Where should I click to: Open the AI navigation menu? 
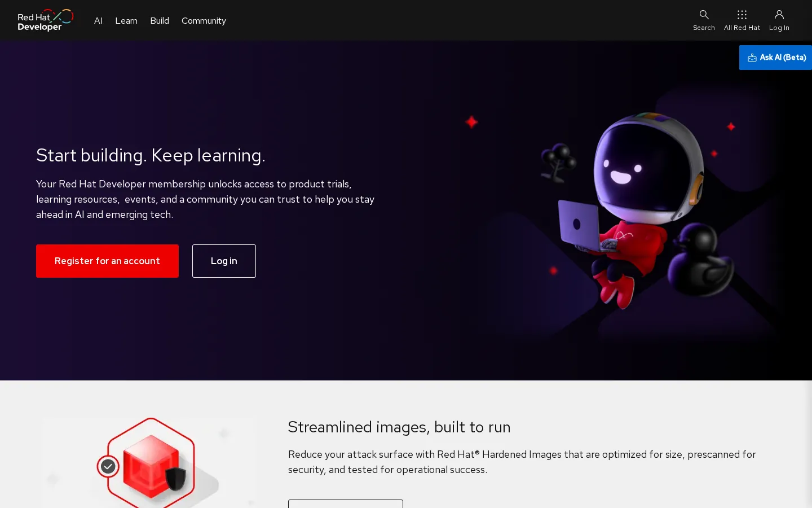point(98,20)
